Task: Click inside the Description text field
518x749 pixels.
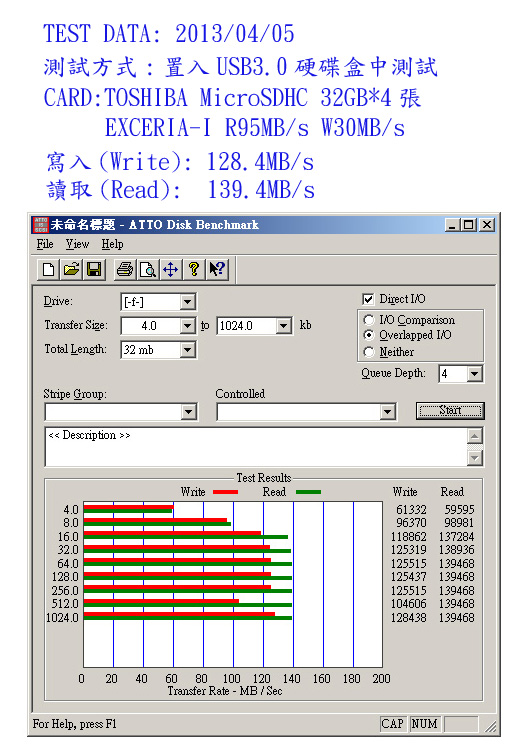Action: point(256,447)
